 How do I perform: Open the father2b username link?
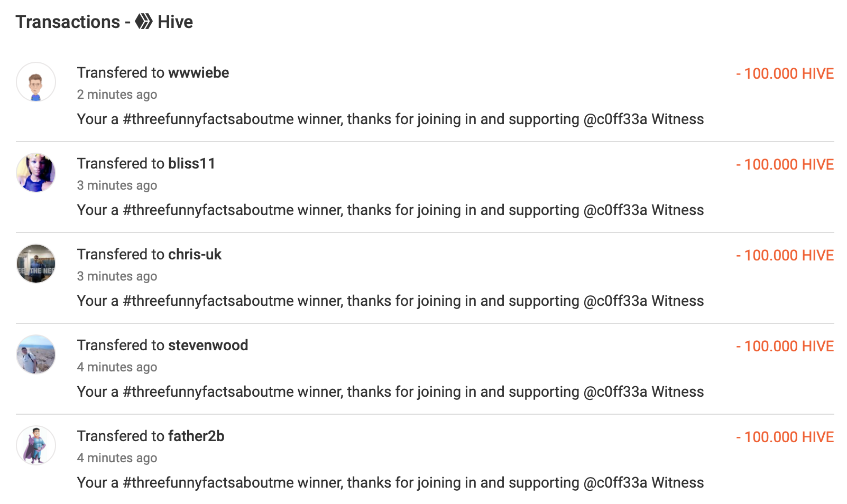coord(196,436)
